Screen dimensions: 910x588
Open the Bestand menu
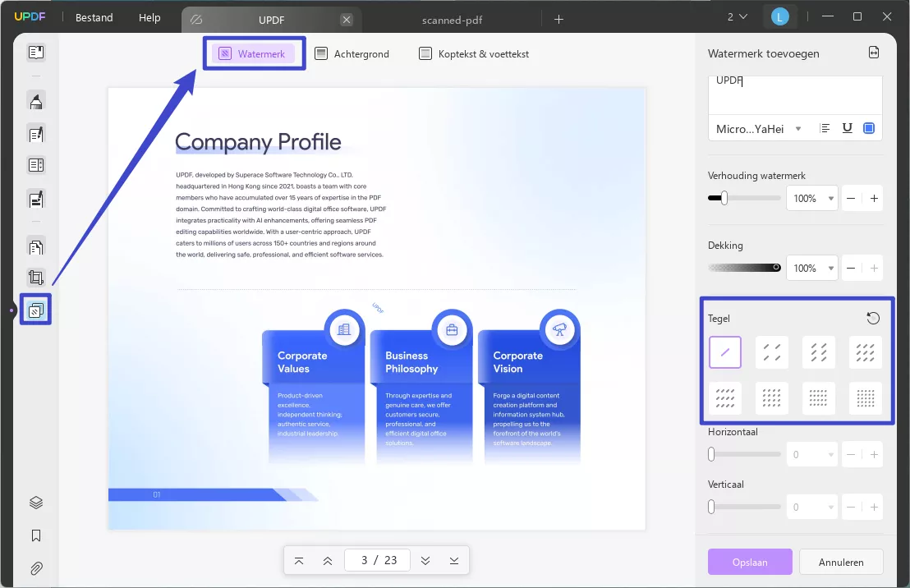(x=94, y=18)
